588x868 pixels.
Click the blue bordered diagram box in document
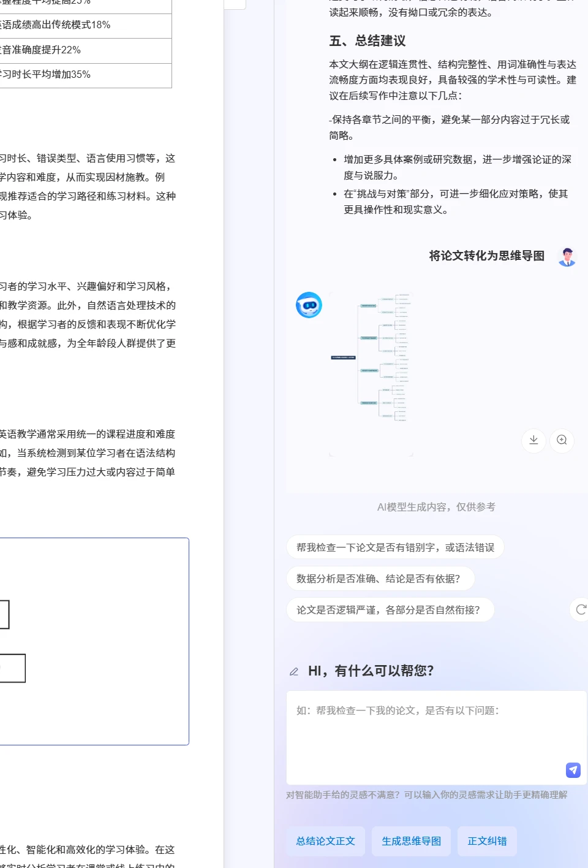pos(94,641)
